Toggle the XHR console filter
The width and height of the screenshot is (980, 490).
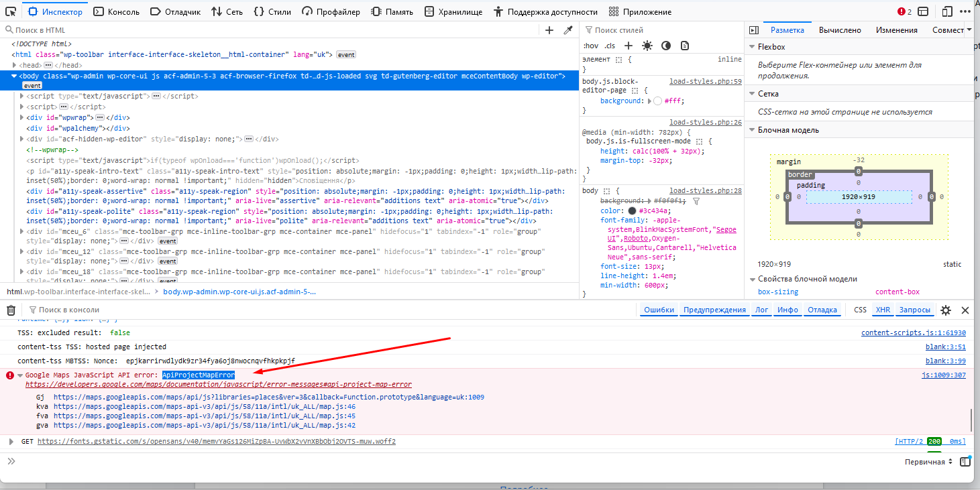point(883,310)
